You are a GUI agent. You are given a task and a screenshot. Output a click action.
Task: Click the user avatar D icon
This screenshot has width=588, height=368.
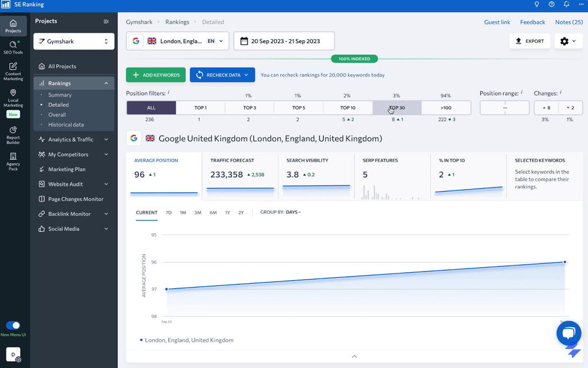[x=13, y=354]
